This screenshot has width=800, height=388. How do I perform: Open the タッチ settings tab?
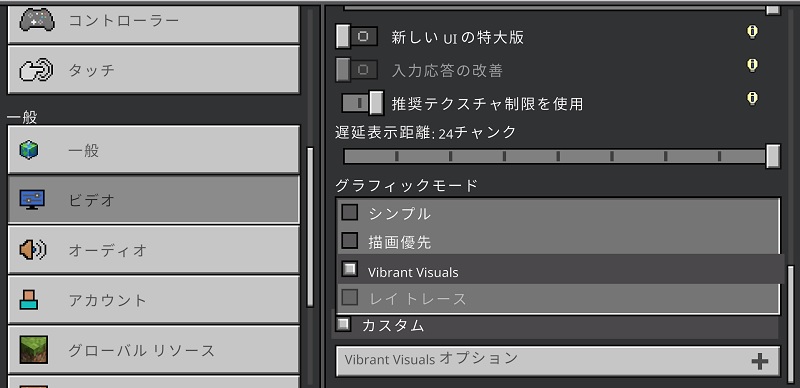(x=154, y=70)
